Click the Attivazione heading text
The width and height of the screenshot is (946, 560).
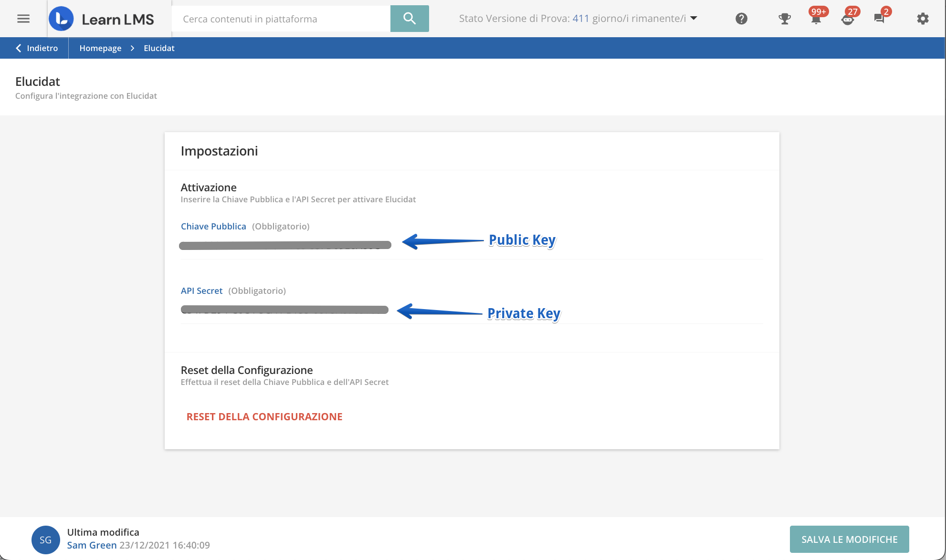coord(209,187)
